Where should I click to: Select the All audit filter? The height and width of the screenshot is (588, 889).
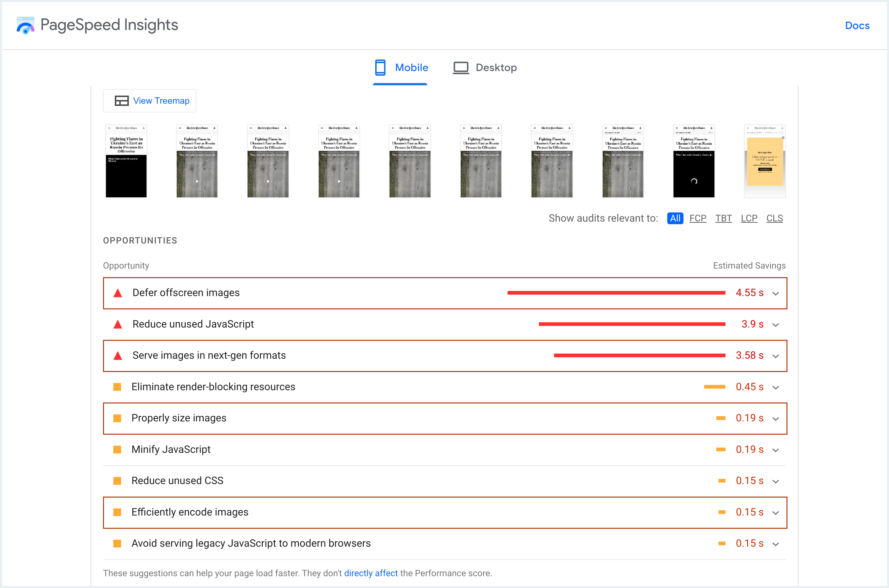(675, 218)
